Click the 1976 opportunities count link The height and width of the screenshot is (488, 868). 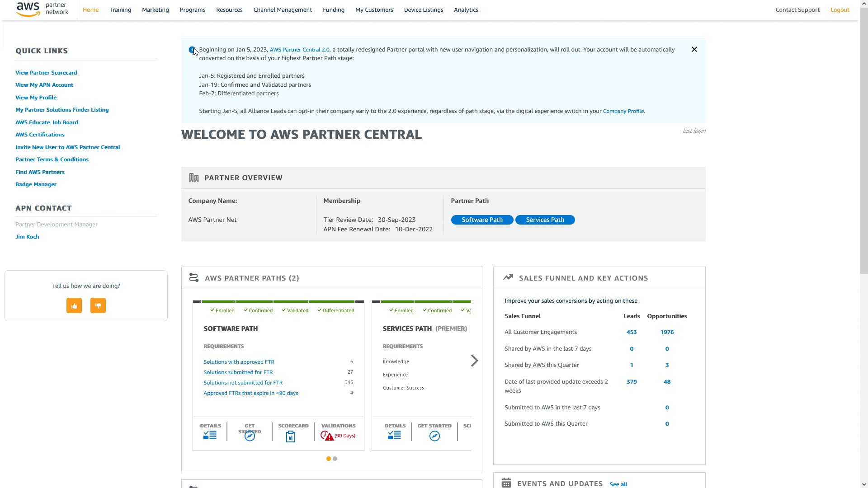point(667,332)
